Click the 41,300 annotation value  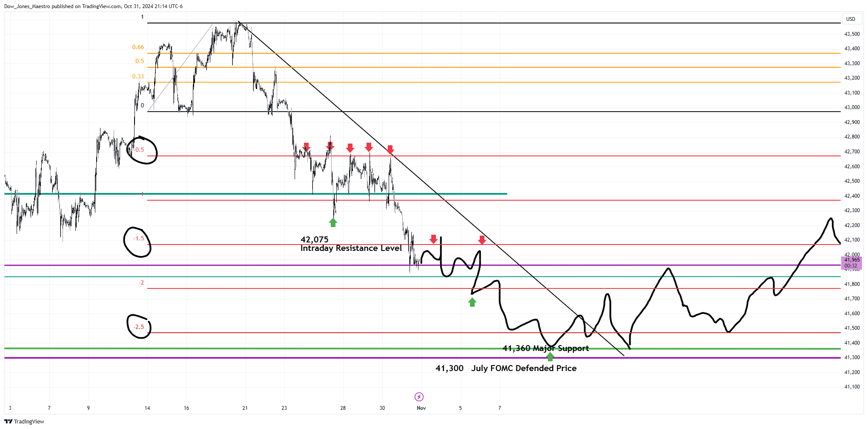(450, 368)
